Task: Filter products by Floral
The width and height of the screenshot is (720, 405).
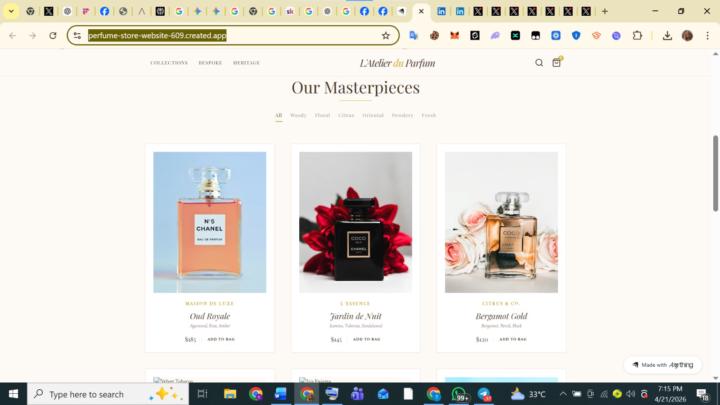Action: (x=322, y=115)
